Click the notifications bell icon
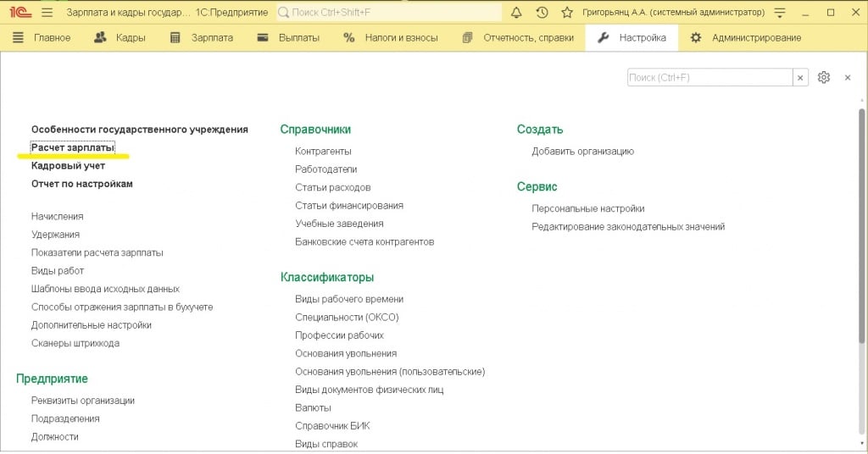 pyautogui.click(x=516, y=13)
